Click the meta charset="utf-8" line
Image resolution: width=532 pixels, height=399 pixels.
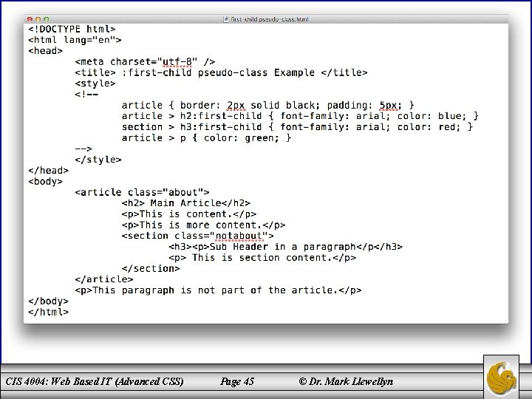coord(146,62)
